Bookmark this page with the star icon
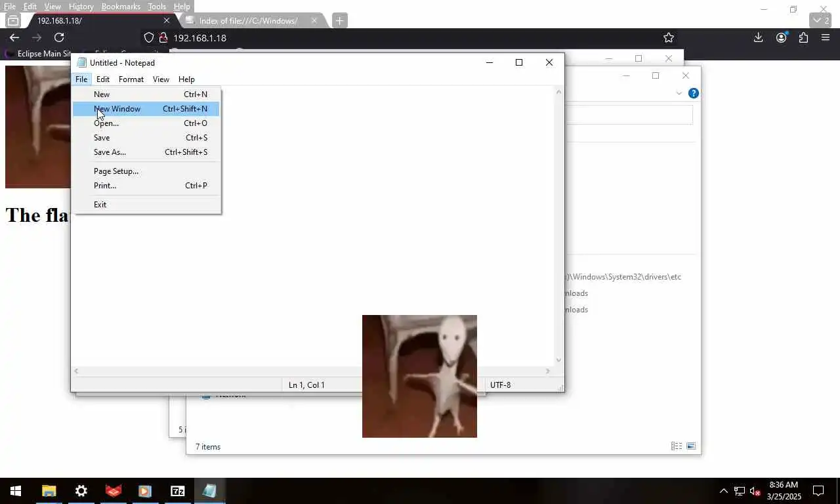 668,38
